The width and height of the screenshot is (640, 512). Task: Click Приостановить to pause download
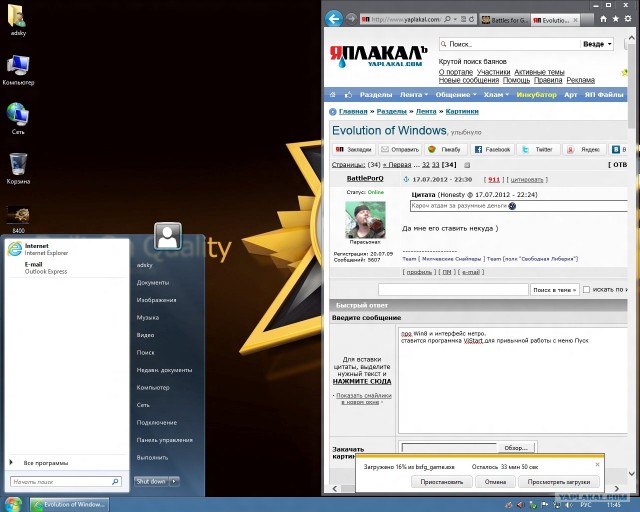point(442,482)
